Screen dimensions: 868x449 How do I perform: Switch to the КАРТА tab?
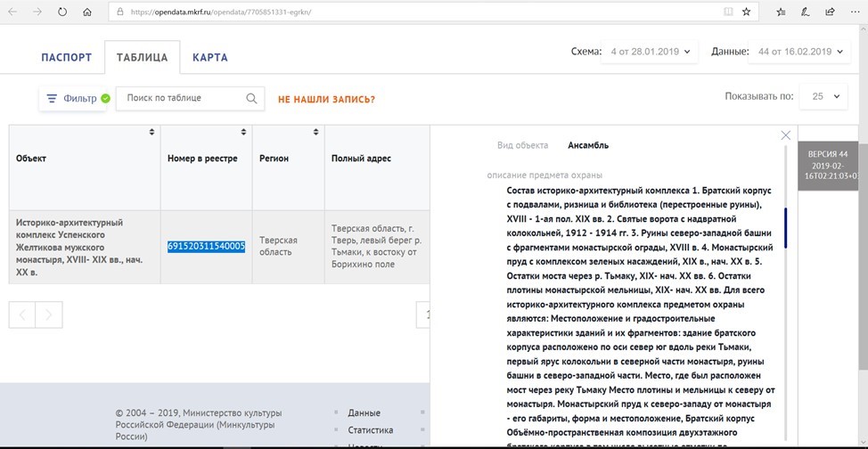210,58
